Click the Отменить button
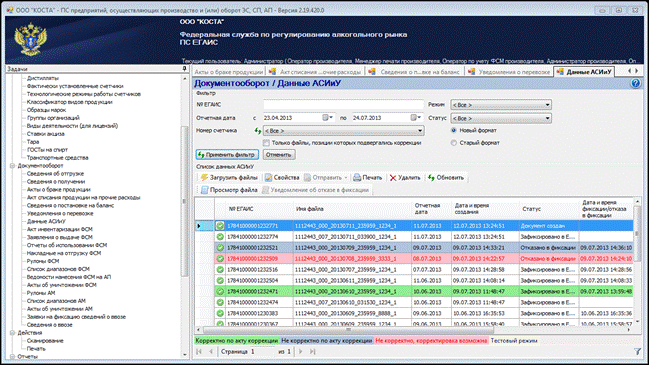 pyautogui.click(x=279, y=155)
